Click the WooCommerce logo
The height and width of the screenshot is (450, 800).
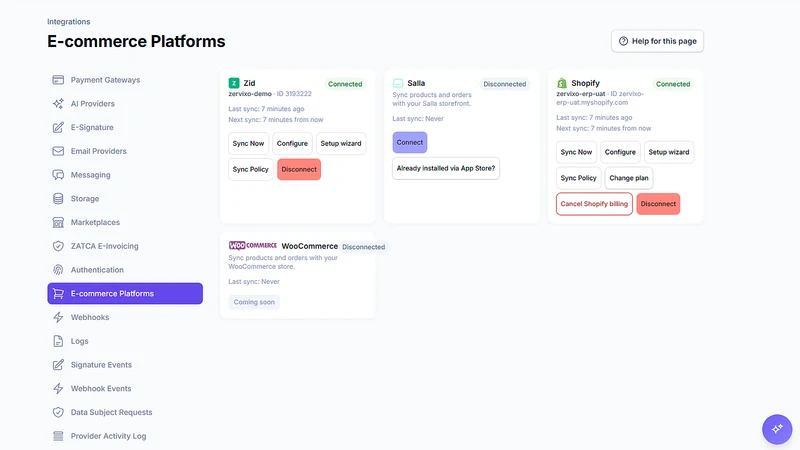point(253,245)
